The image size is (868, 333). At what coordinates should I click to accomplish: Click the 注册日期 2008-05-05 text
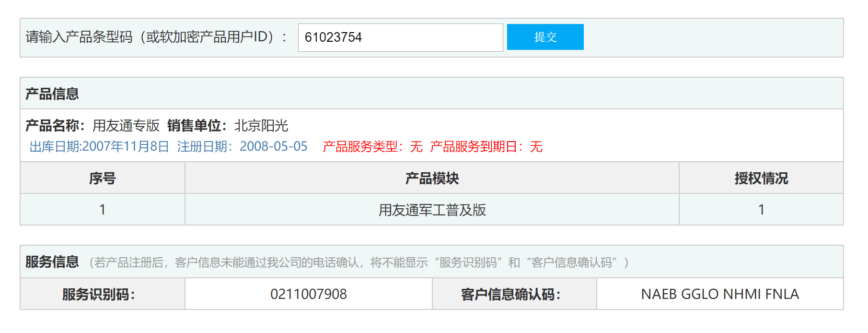(x=242, y=146)
